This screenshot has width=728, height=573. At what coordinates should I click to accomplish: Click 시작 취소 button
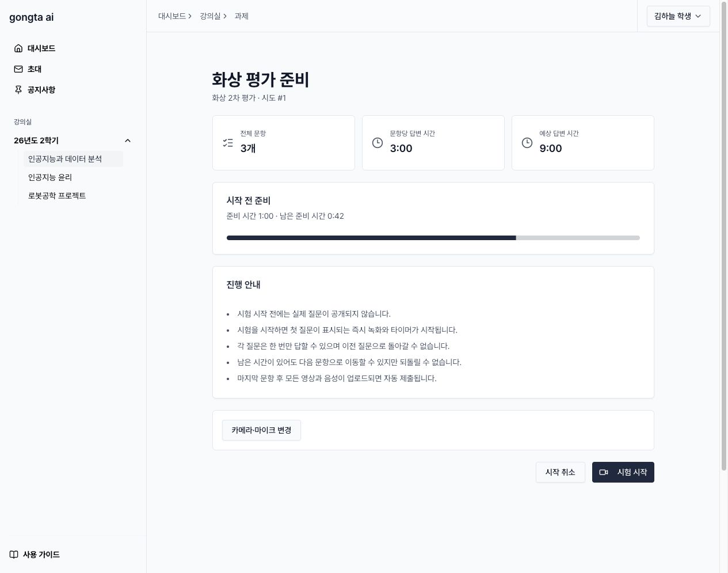[561, 472]
